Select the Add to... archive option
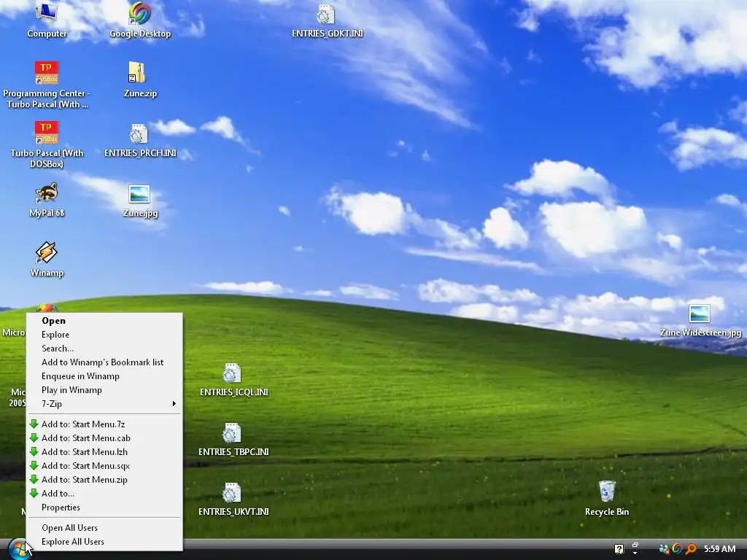747x560 pixels. (x=104, y=494)
